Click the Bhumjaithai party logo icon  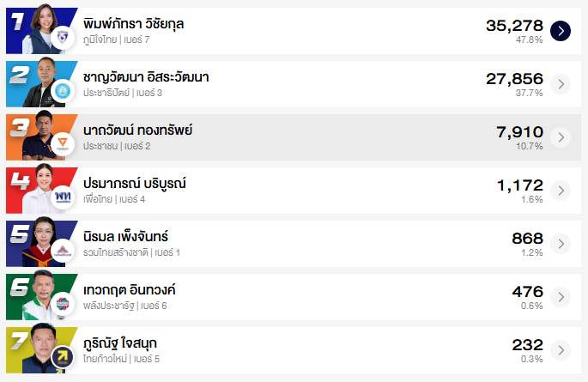(x=62, y=38)
